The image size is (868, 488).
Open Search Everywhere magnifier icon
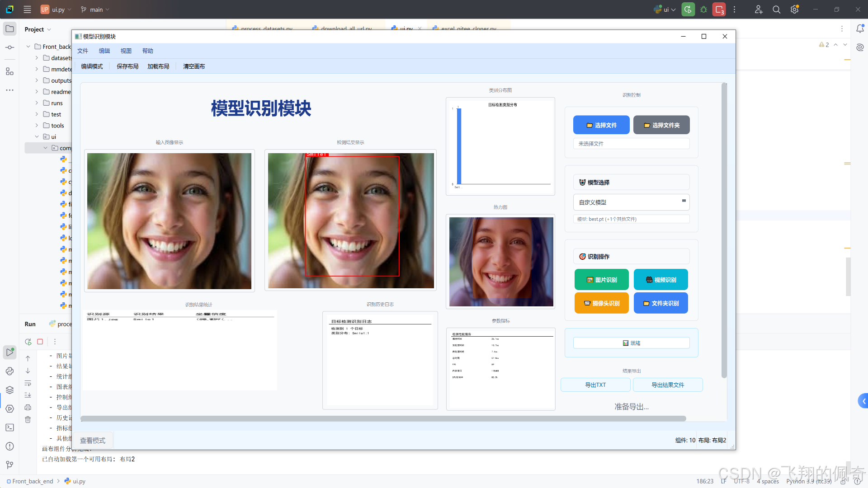click(776, 9)
